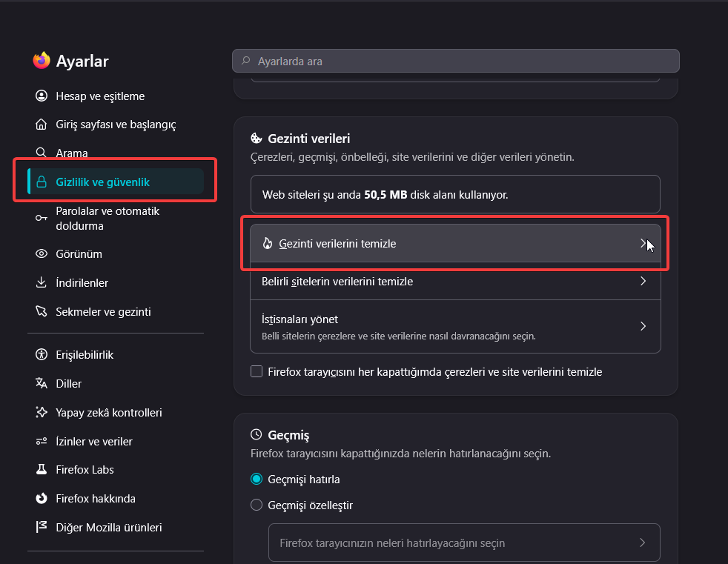Click the key icon for Parolalar

coord(42,218)
